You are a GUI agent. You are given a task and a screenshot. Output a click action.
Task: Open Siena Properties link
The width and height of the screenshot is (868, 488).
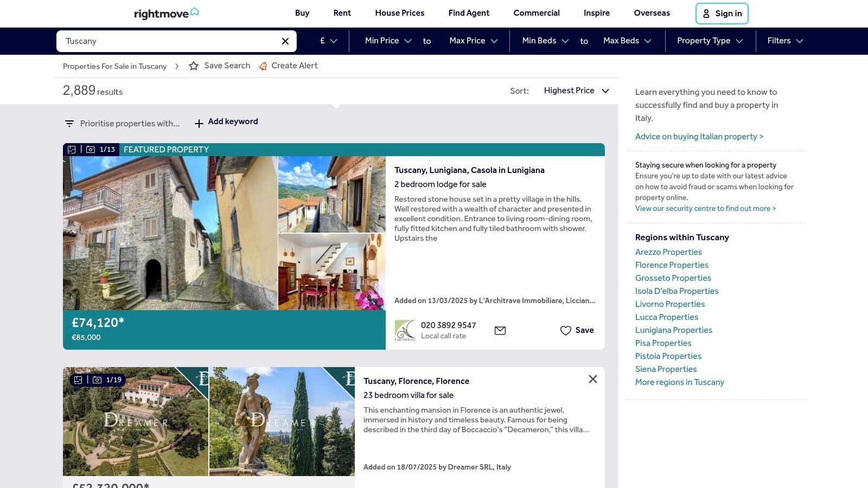pyautogui.click(x=666, y=369)
